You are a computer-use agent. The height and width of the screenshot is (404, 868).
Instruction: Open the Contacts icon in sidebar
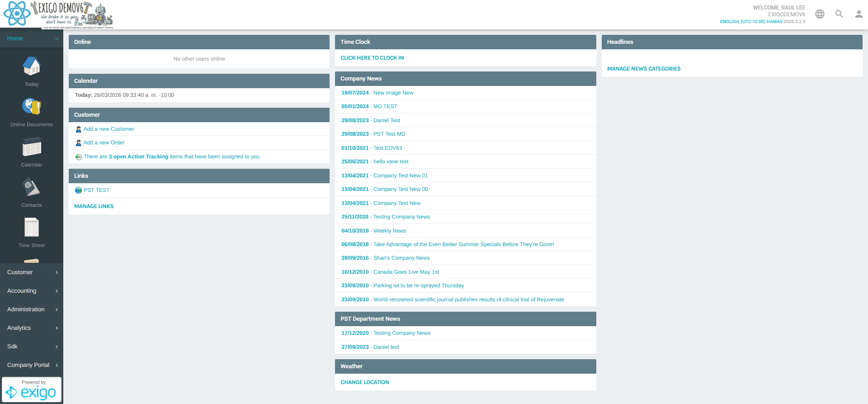[32, 188]
